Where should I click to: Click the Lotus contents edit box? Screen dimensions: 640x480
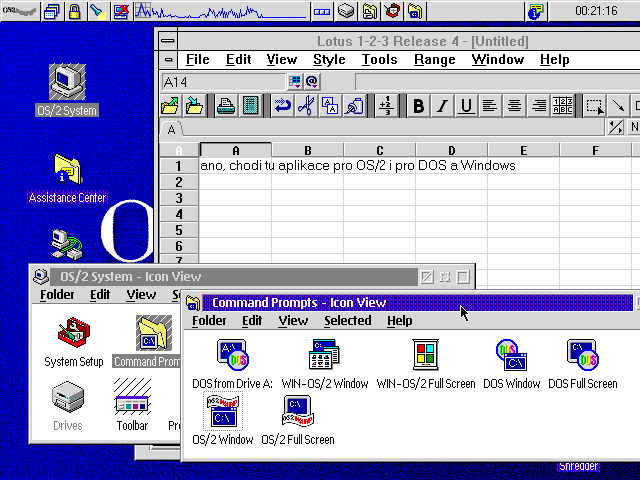[x=497, y=82]
